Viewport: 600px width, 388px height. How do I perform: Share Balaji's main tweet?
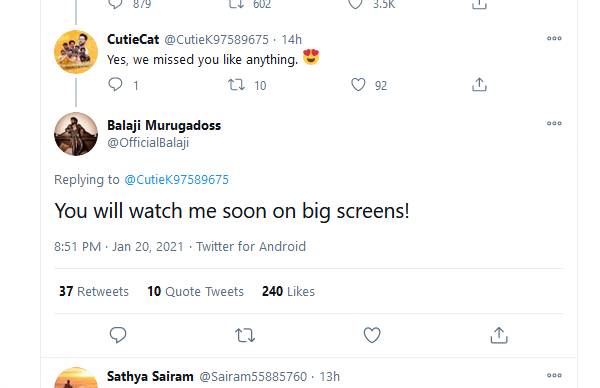tap(499, 335)
